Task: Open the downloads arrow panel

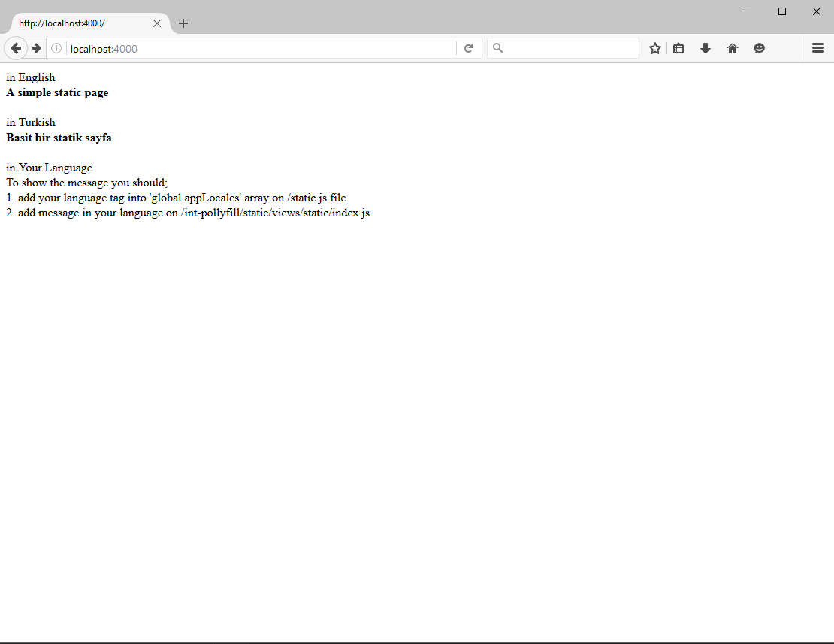Action: [706, 48]
